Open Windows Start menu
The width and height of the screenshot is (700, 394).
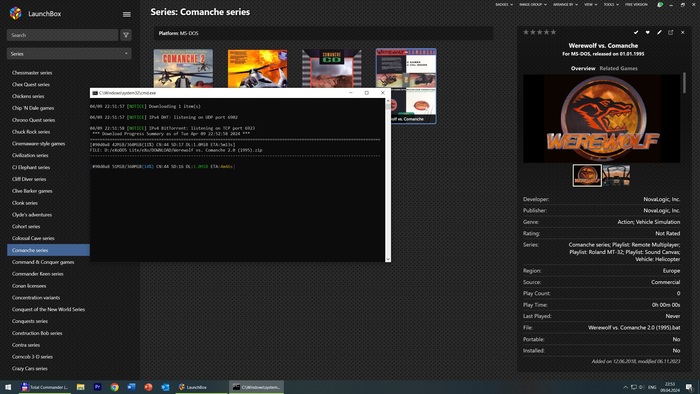(8, 387)
